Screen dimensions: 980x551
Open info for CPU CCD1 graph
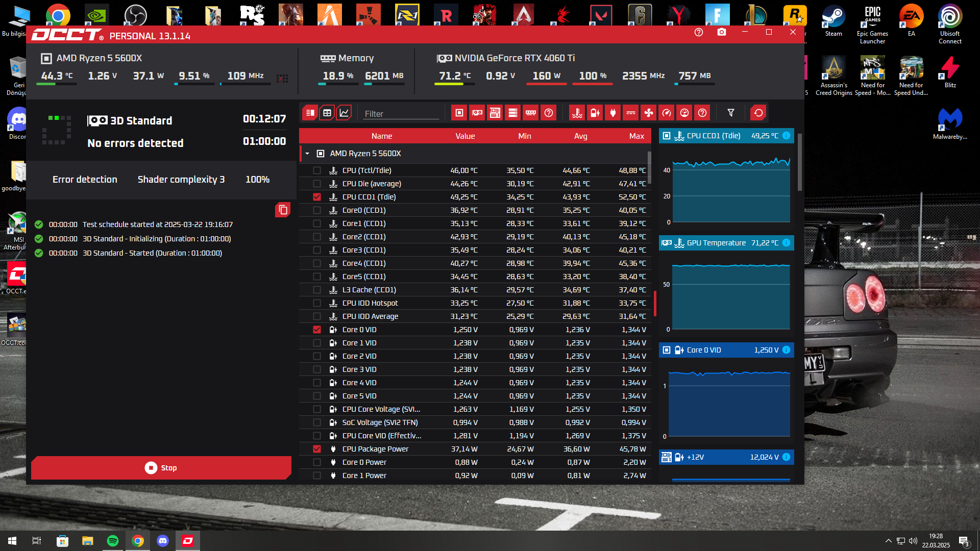point(787,136)
